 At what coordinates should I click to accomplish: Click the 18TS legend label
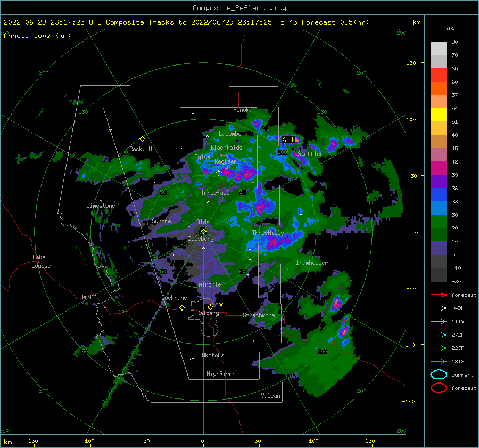[458, 362]
